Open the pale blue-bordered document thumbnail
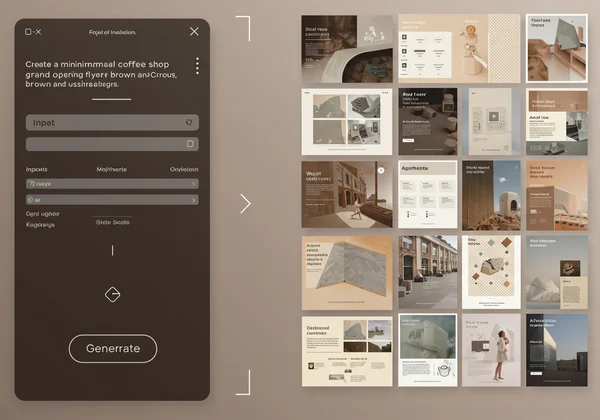Viewport: 600px width, 420px height. 491,122
